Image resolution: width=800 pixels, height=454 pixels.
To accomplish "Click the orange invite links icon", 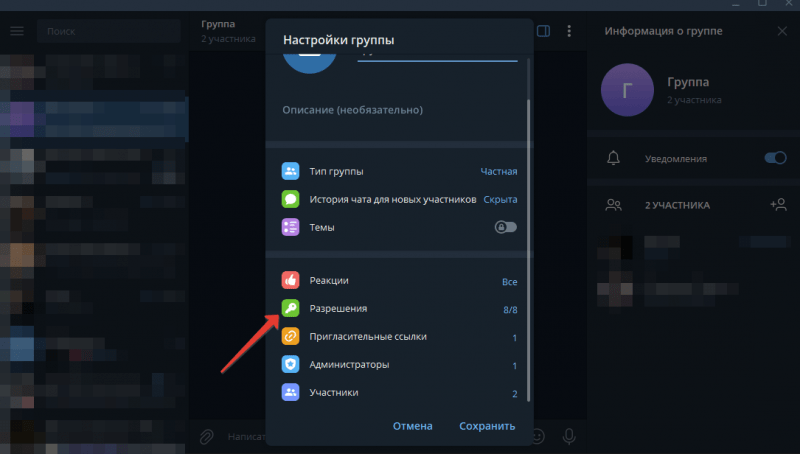I will (x=290, y=337).
